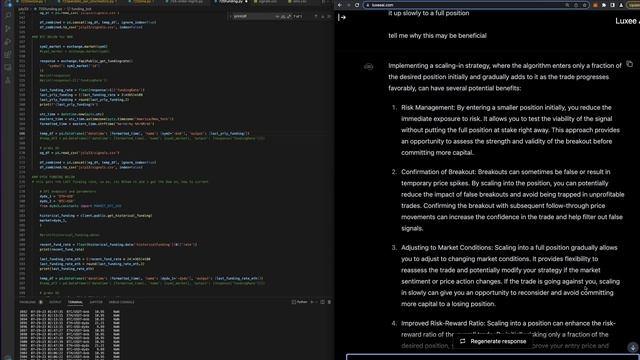Click the browser Update button
The width and height of the screenshot is (640, 360).
click(634, 5)
